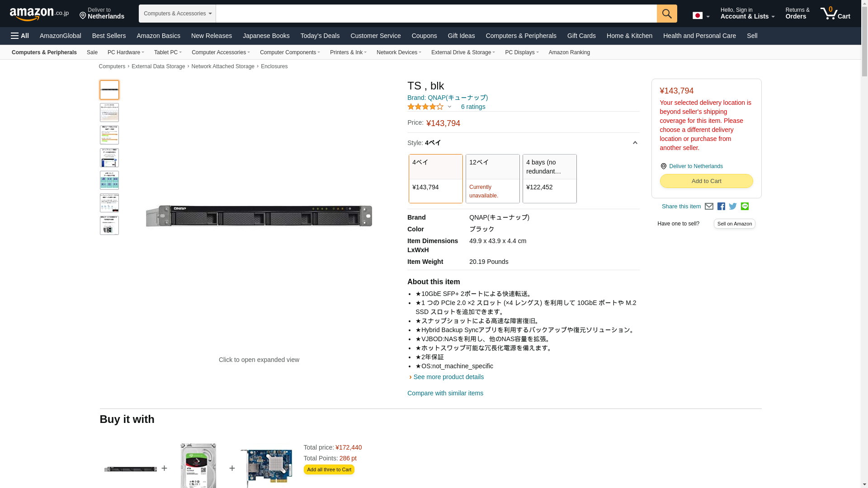The image size is (868, 488).
Task: Open See more product details link
Action: pos(448,377)
